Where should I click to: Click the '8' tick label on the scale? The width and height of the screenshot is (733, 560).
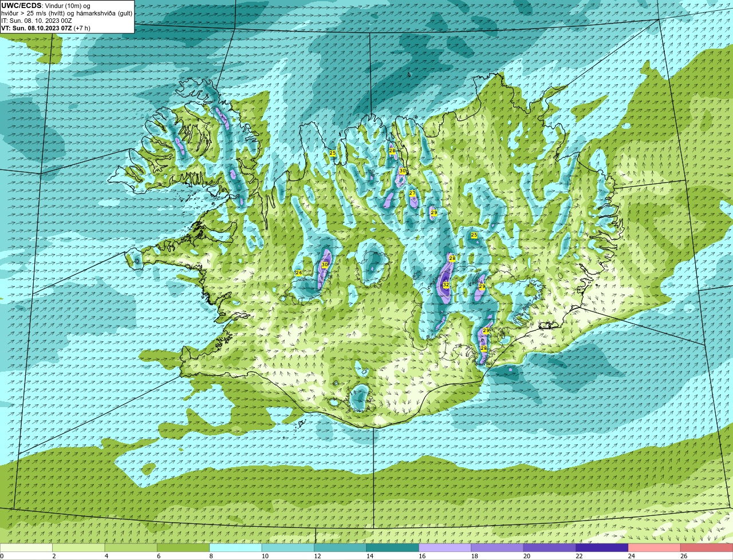click(211, 556)
